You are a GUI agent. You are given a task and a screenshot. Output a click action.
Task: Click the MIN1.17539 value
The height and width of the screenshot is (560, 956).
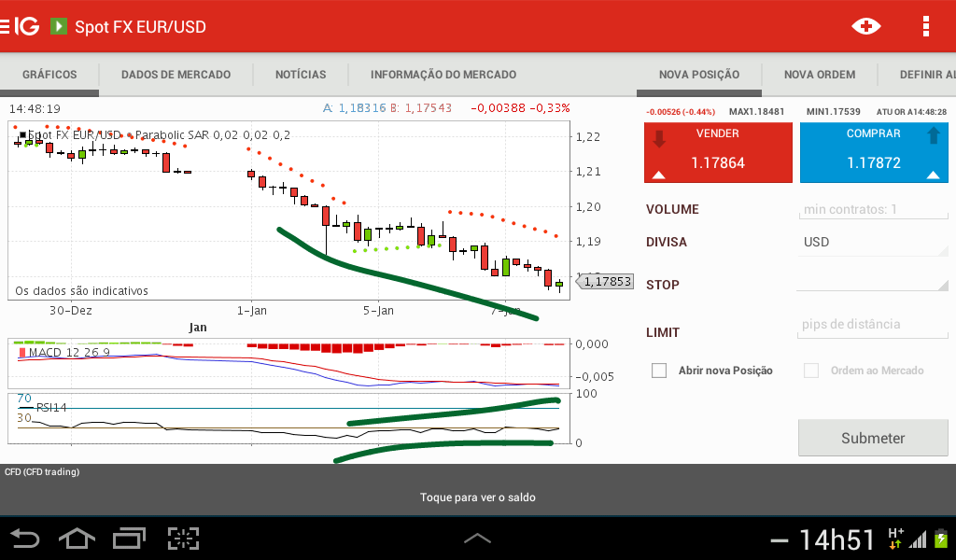tap(834, 111)
